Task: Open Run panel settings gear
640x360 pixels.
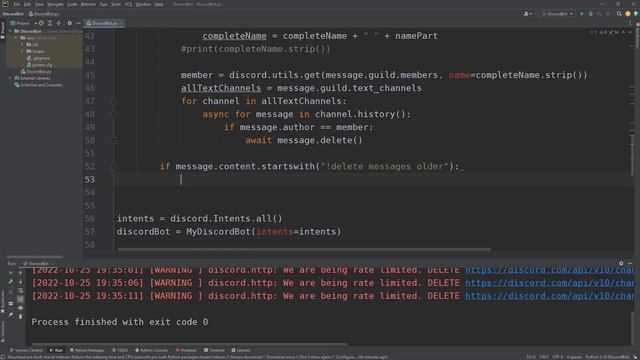Action: click(621, 264)
